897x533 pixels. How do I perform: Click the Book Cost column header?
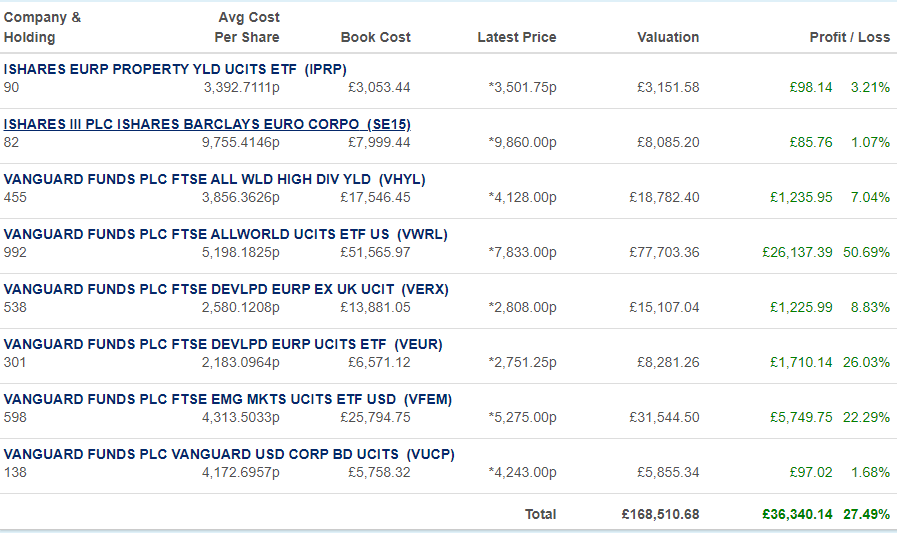point(376,37)
